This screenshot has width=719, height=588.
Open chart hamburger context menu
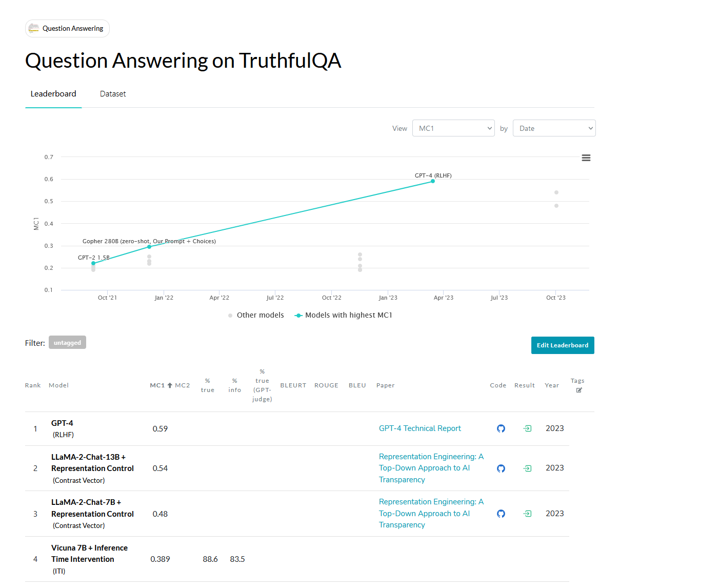(586, 158)
